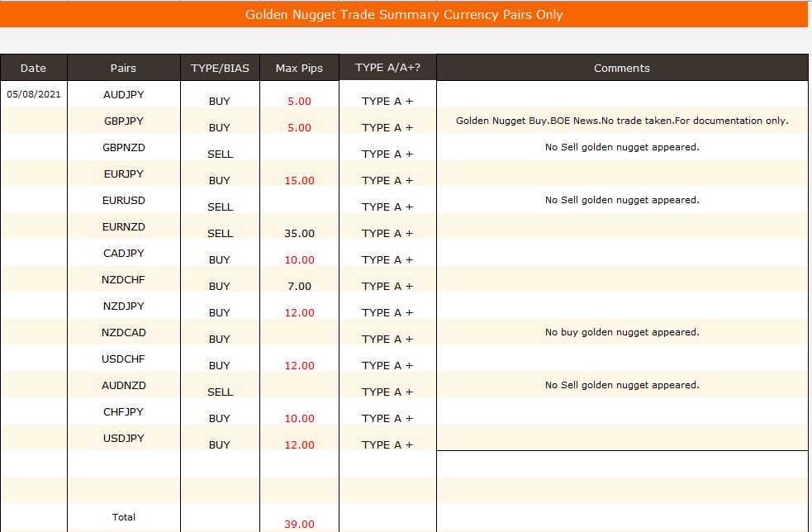Select the EURUSD pair cell

click(x=124, y=201)
